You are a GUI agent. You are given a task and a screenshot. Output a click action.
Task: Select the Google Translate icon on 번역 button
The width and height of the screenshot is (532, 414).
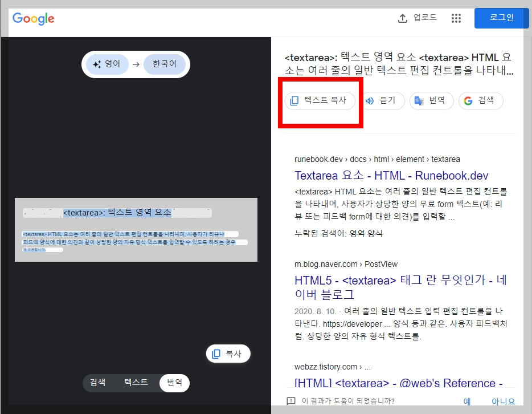[x=418, y=100]
